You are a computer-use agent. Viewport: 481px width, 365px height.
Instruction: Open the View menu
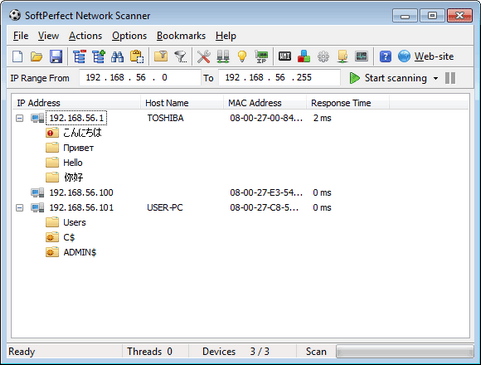(48, 36)
